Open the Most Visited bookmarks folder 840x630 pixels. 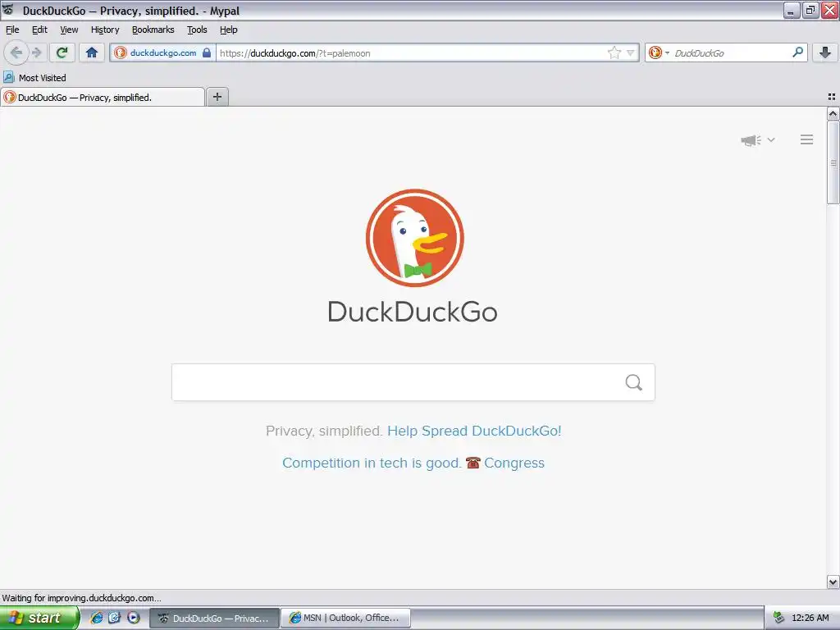[x=34, y=78]
